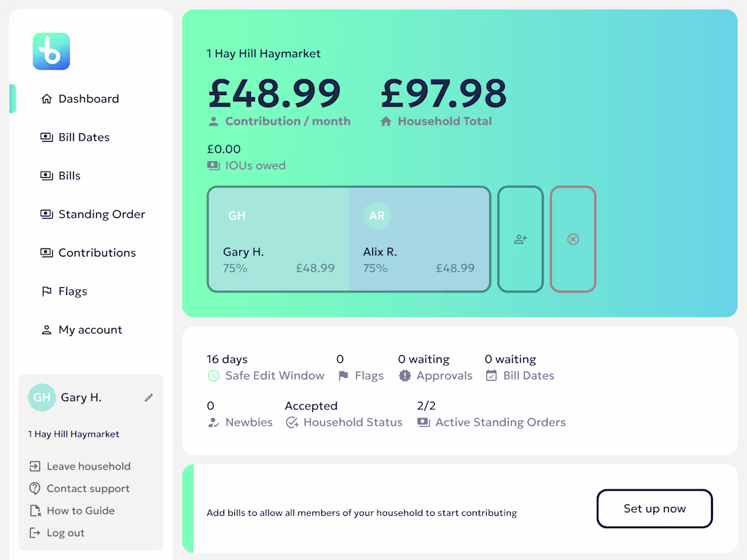This screenshot has height=560, width=747.
Task: Click the Bill Dates calendar status icon
Action: pos(492,376)
